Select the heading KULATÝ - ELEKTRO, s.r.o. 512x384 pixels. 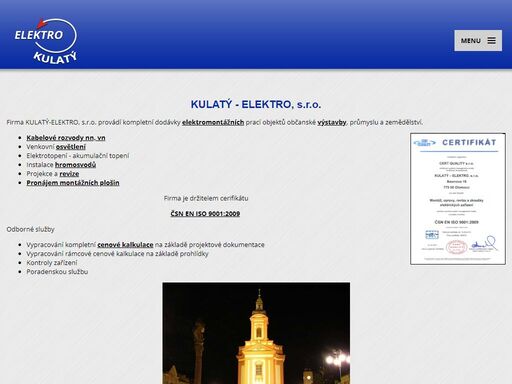(x=256, y=104)
